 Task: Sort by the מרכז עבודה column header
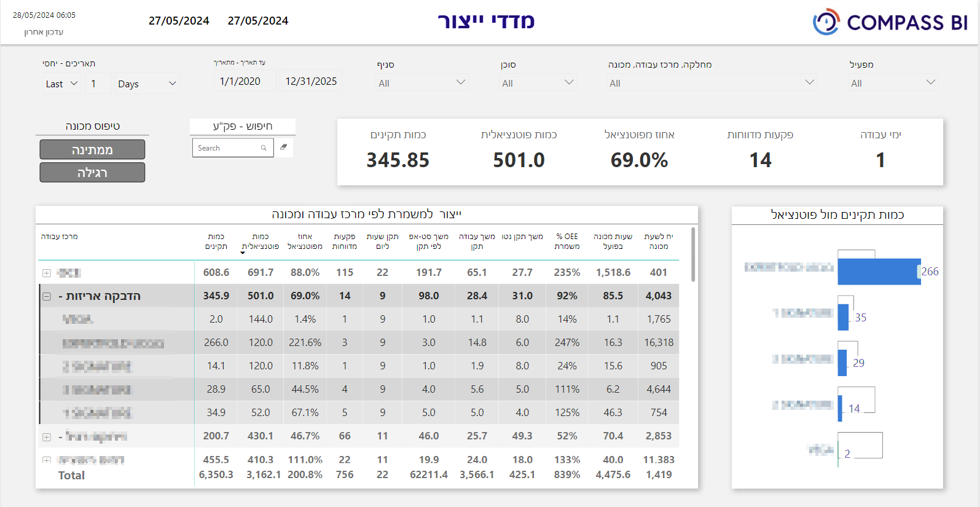click(x=60, y=237)
